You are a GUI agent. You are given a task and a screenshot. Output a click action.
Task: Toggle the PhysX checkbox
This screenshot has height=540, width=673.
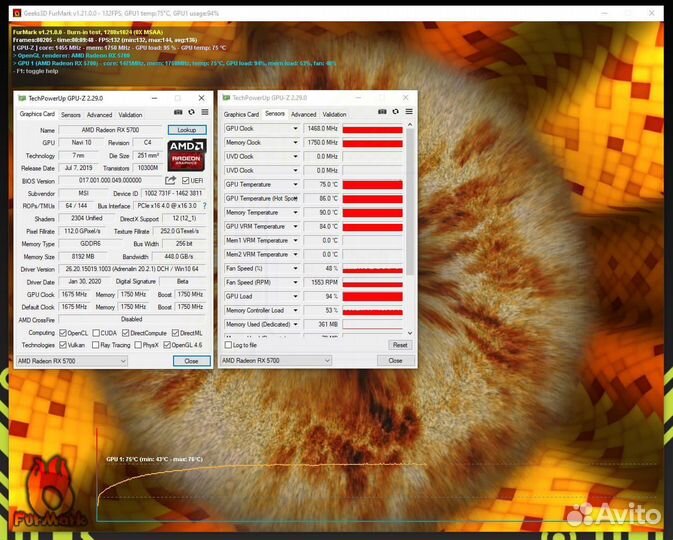(138, 345)
